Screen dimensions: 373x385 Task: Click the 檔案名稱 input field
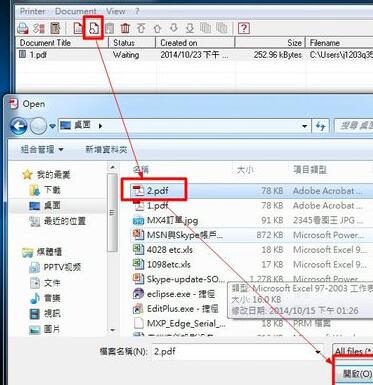point(237,351)
